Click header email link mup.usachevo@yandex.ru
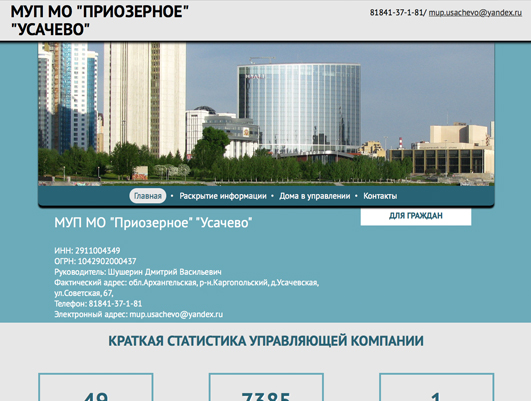This screenshot has height=401, width=531. click(475, 13)
